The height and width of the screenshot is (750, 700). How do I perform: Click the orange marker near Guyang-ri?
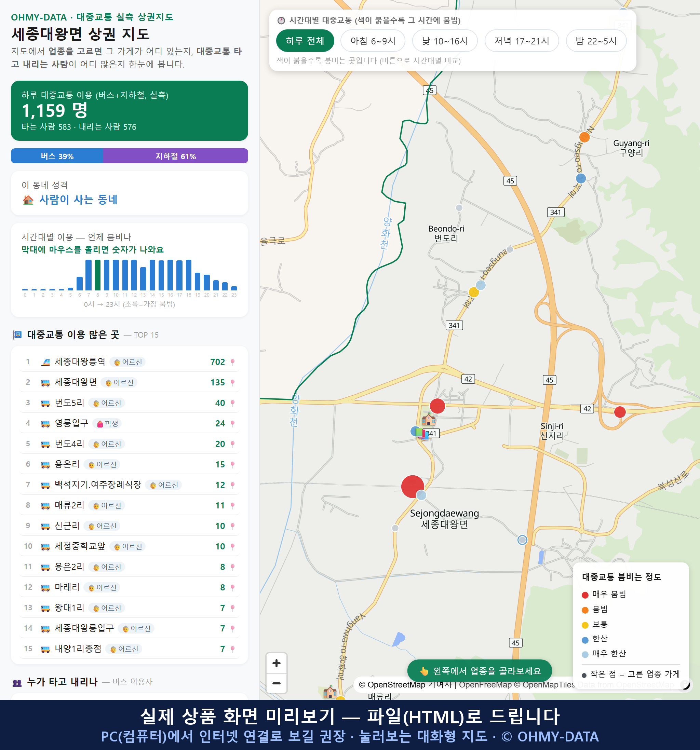584,137
